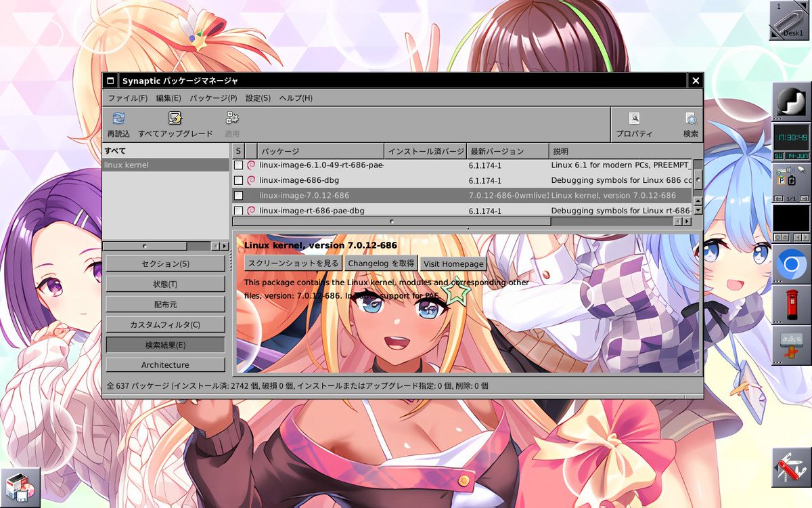Screen dimensions: 812x508
Task: Click right arrow next to 1/1 in the dock applet
Action: [x=804, y=198]
